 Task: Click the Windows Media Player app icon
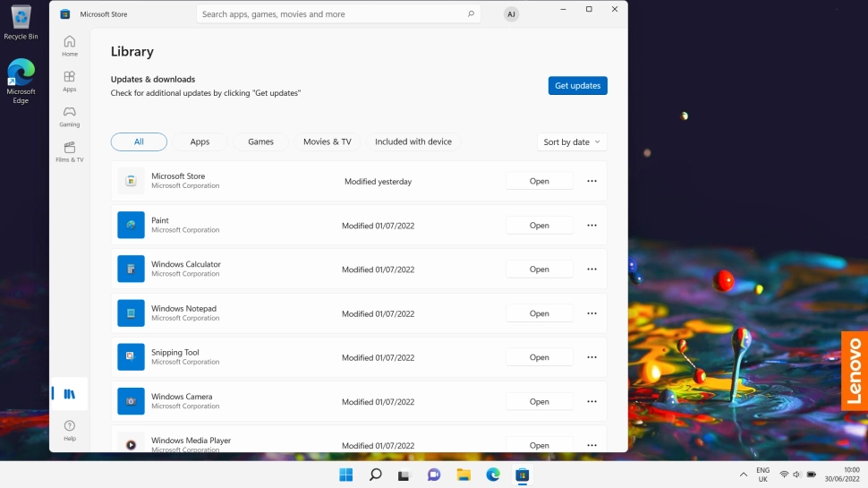point(131,444)
